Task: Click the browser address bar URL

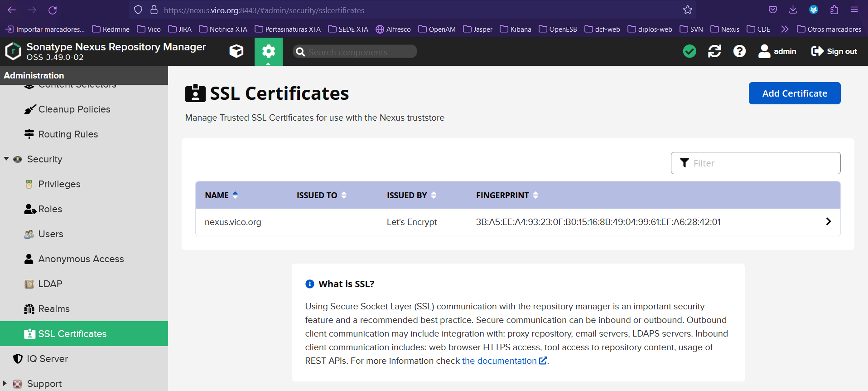Action: coord(264,10)
